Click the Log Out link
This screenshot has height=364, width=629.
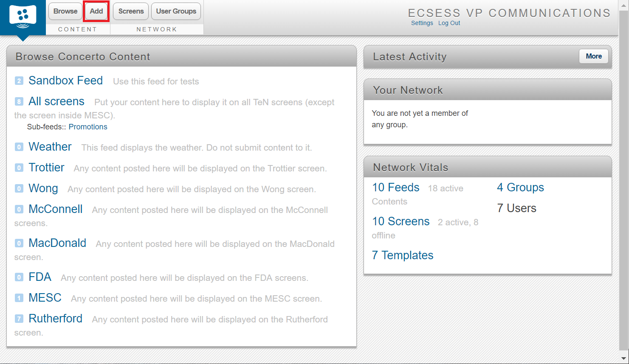click(449, 23)
